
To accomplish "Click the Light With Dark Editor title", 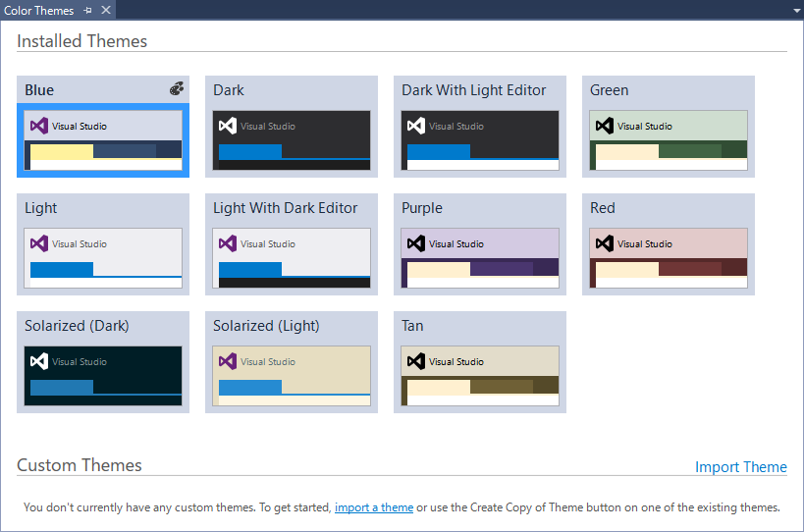I will click(x=285, y=208).
